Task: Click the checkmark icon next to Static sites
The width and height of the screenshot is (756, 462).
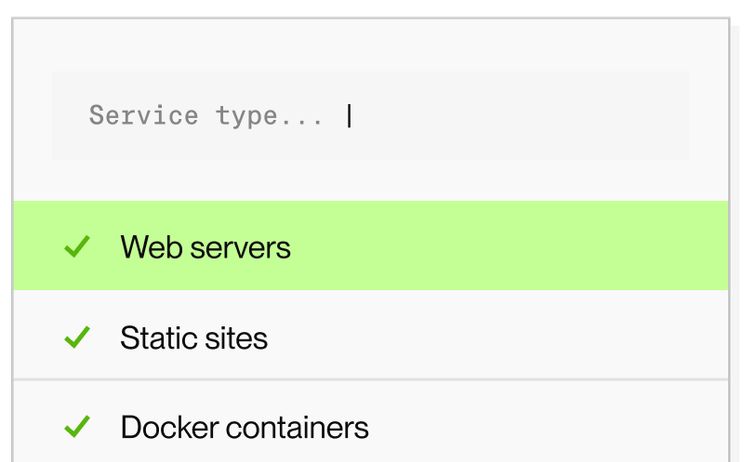Action: coord(77,338)
